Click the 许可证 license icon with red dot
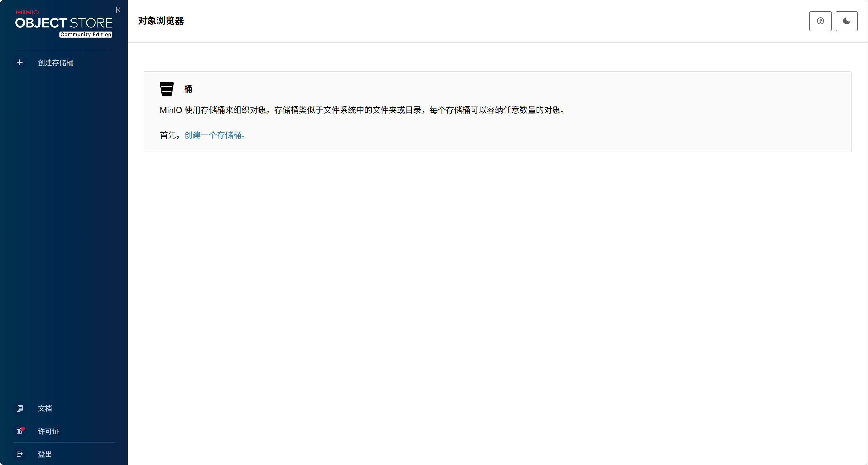Image resolution: width=868 pixels, height=465 pixels. [20, 431]
